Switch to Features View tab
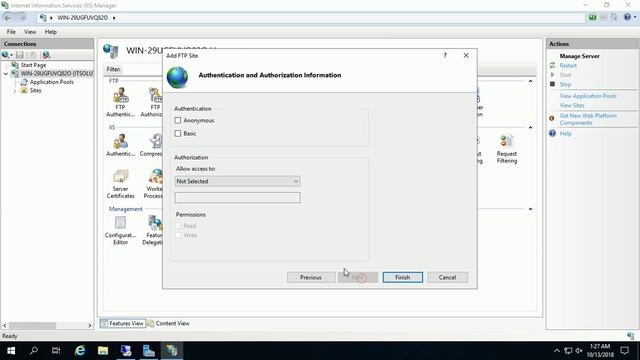Viewport: 640px width, 360px height. pos(122,323)
